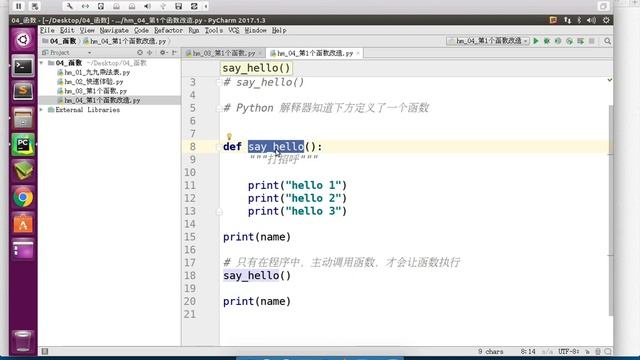The width and height of the screenshot is (640, 360).
Task: Click Ubuntu Dash home icon
Action: click(23, 40)
